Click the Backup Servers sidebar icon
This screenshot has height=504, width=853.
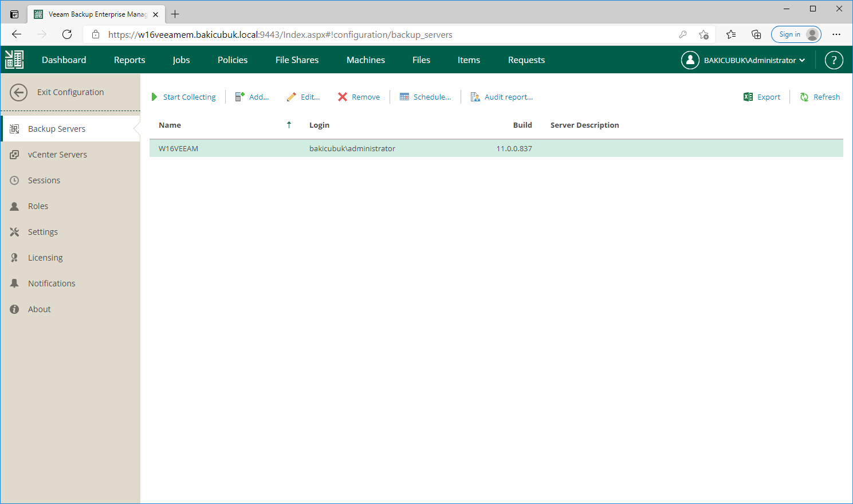(x=14, y=129)
